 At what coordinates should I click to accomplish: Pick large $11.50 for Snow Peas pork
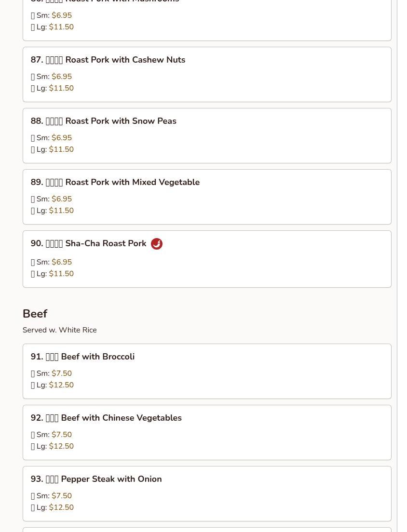[52, 149]
